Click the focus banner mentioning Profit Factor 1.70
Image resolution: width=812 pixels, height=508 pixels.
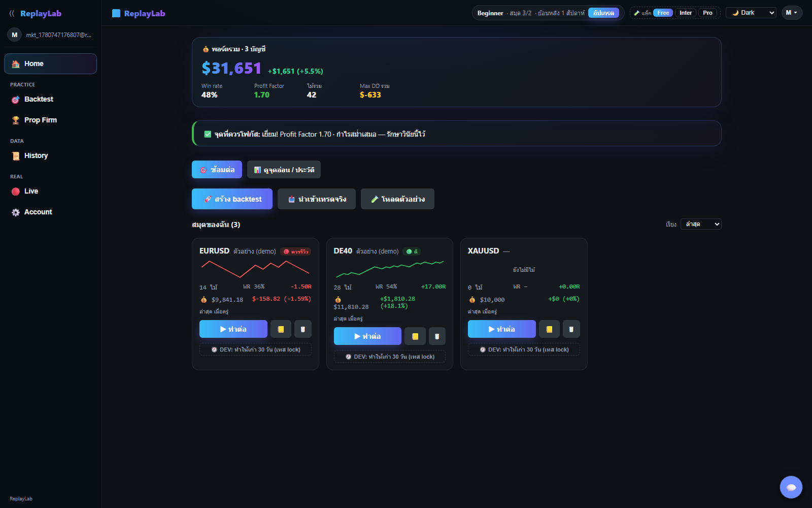click(x=457, y=134)
